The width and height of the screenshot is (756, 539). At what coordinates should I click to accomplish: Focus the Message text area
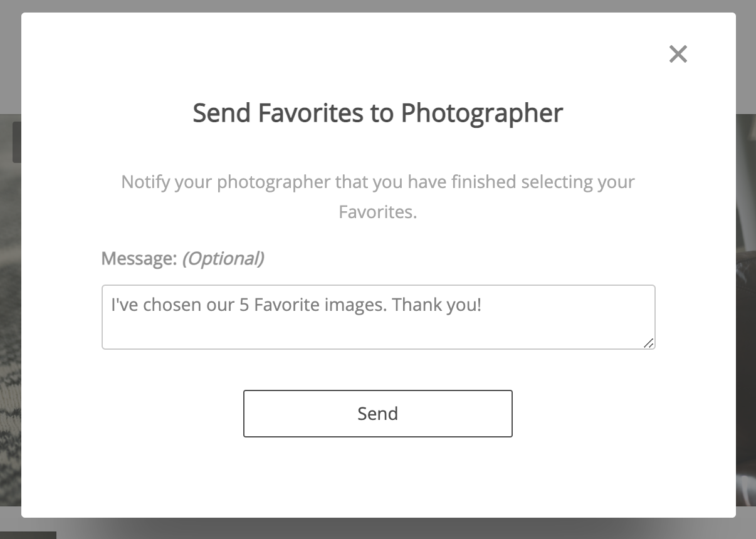[x=379, y=317]
